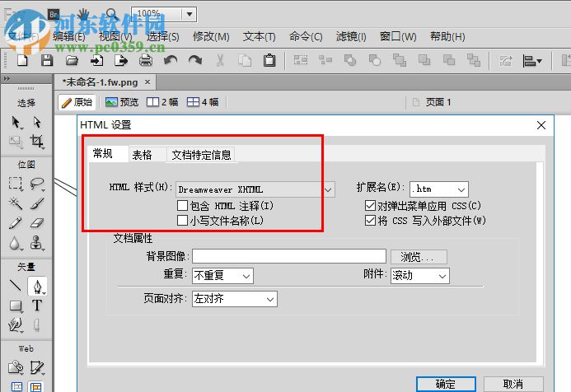The height and width of the screenshot is (392, 571).
Task: Expand the collapsed tools panel arrows
Action: tap(7, 78)
